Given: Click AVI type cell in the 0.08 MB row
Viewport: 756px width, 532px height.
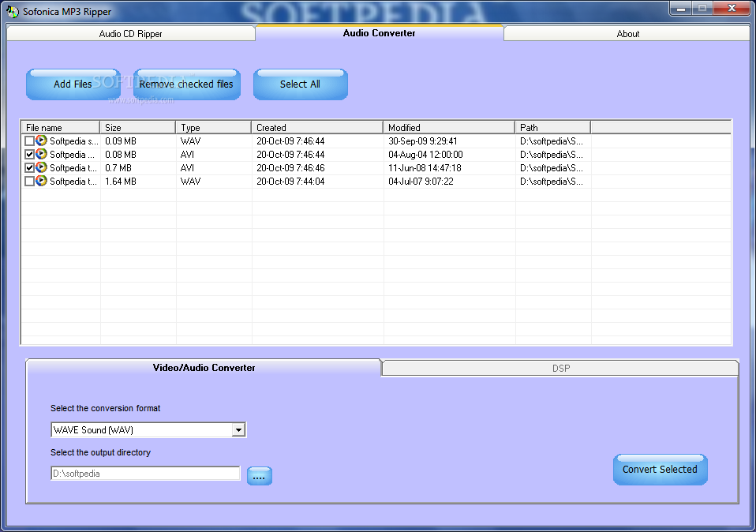Looking at the screenshot, I should pyautogui.click(x=187, y=155).
